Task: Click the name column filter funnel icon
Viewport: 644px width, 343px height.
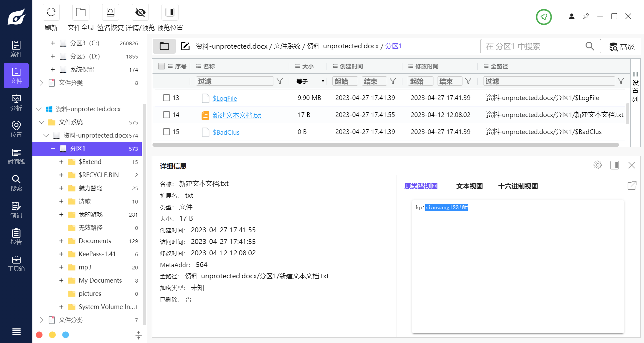Action: (x=280, y=81)
